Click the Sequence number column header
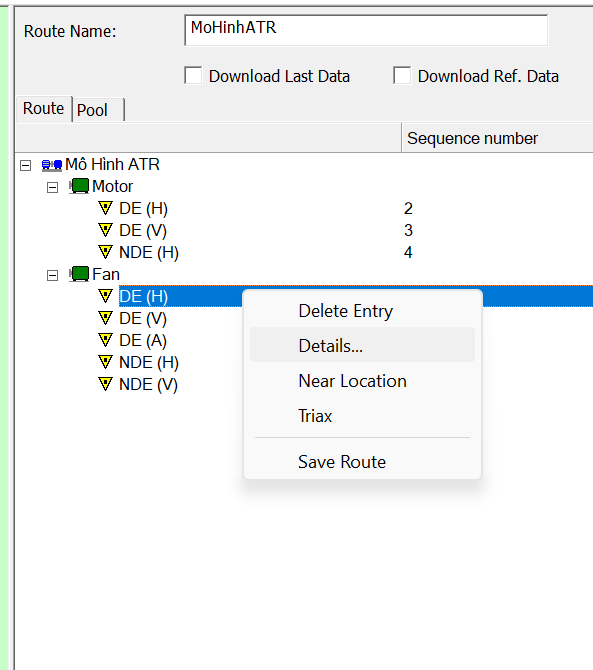This screenshot has height=670, width=593. [x=497, y=138]
